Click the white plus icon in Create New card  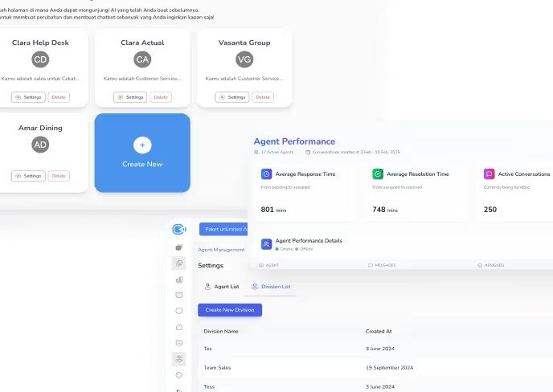coord(142,145)
